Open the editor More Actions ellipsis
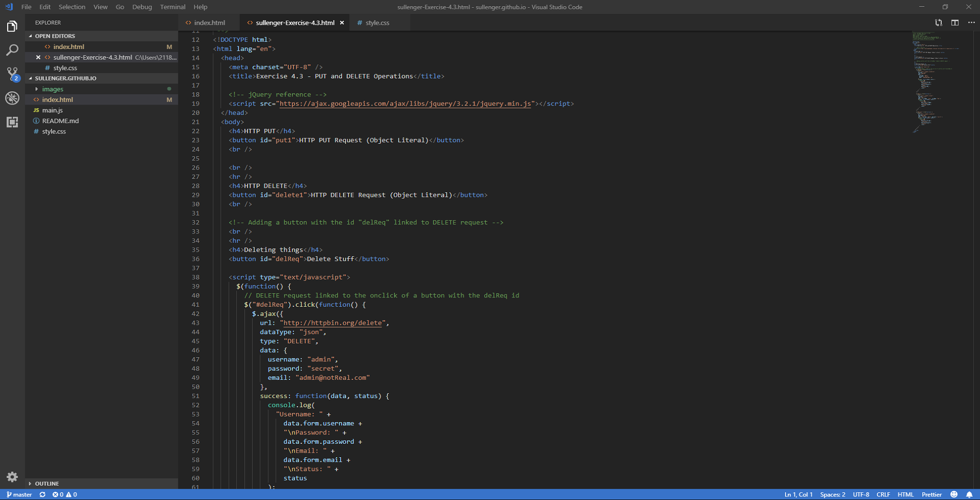 click(971, 23)
